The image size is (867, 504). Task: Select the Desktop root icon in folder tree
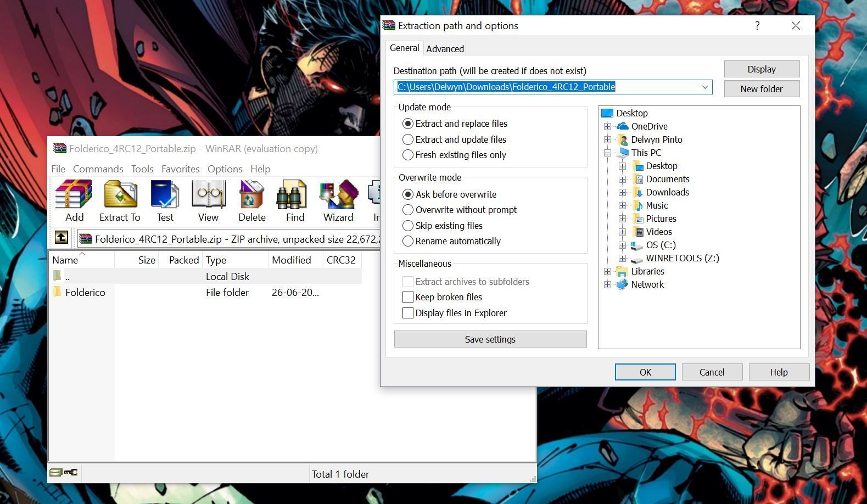tap(607, 113)
